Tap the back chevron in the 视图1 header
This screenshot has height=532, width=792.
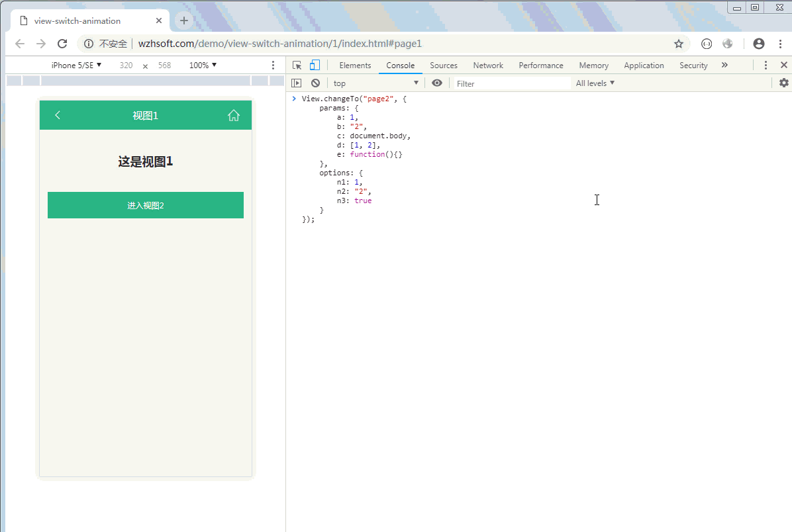click(x=58, y=115)
